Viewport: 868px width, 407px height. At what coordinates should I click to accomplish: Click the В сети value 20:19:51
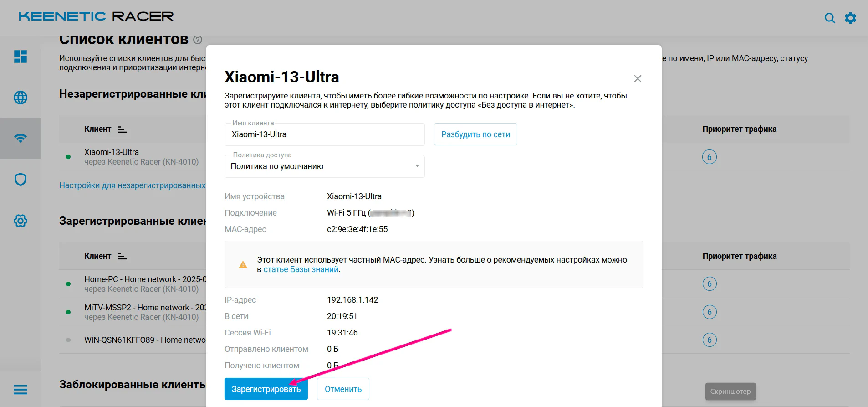(x=342, y=316)
